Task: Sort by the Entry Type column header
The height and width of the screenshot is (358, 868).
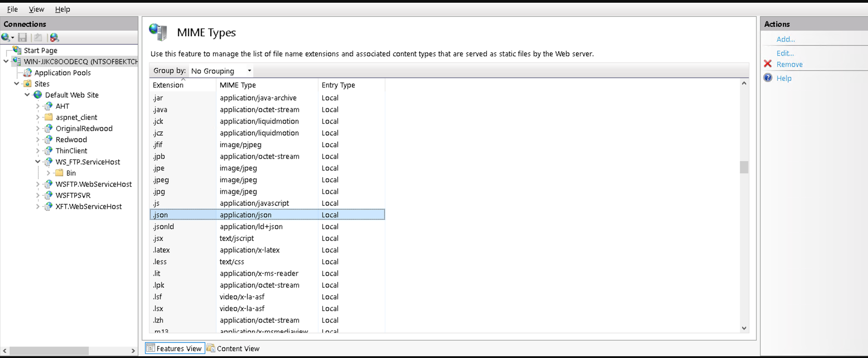Action: [x=351, y=85]
